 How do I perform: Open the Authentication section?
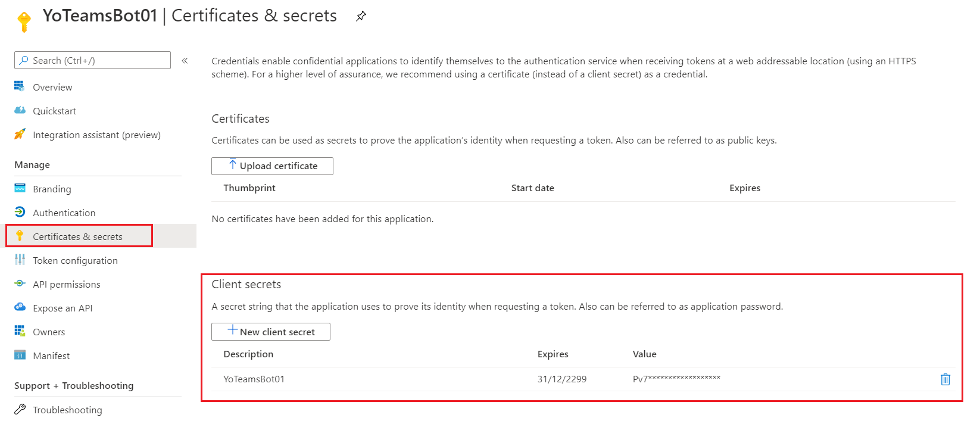coord(64,213)
